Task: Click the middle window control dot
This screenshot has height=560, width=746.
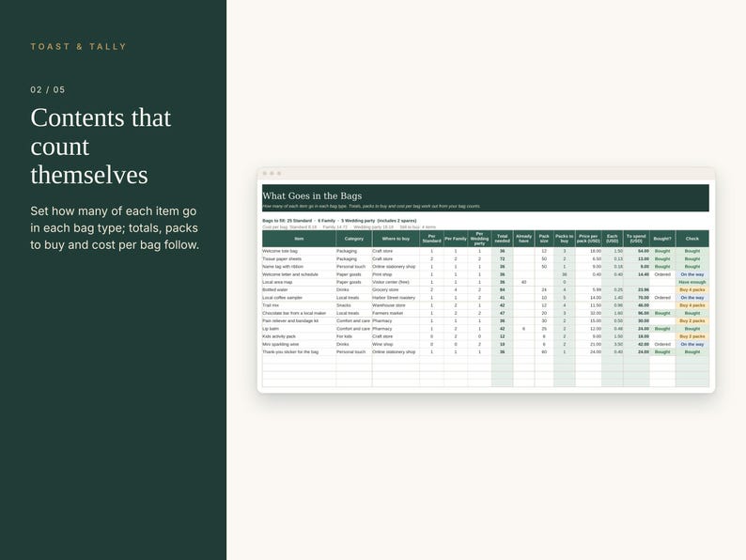Action: coord(272,173)
